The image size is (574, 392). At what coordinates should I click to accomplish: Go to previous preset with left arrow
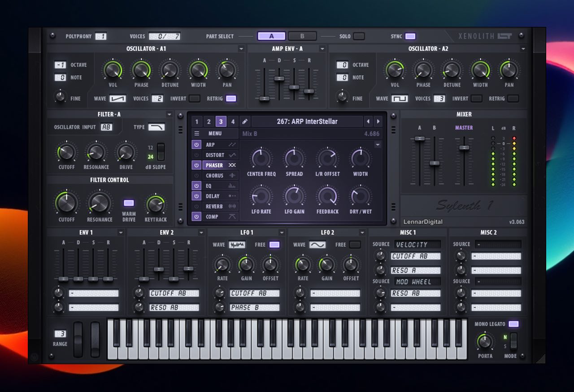coord(368,121)
